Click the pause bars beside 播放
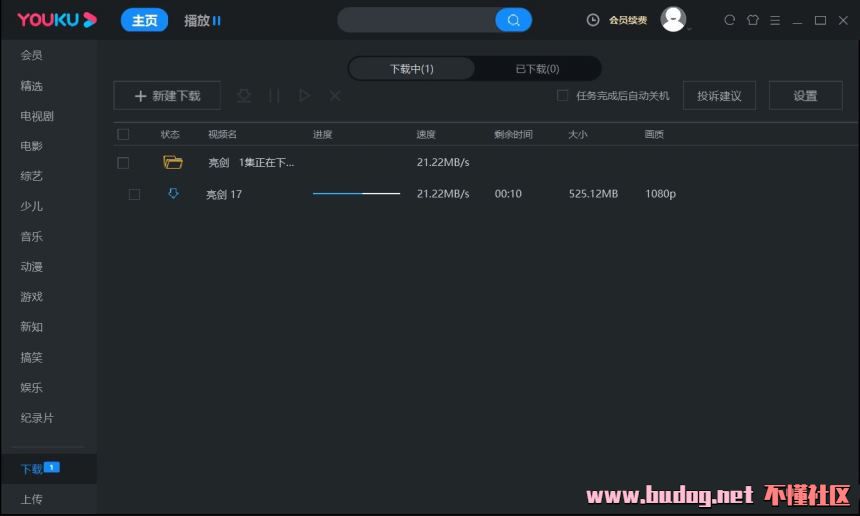The image size is (860, 516). pos(217,21)
